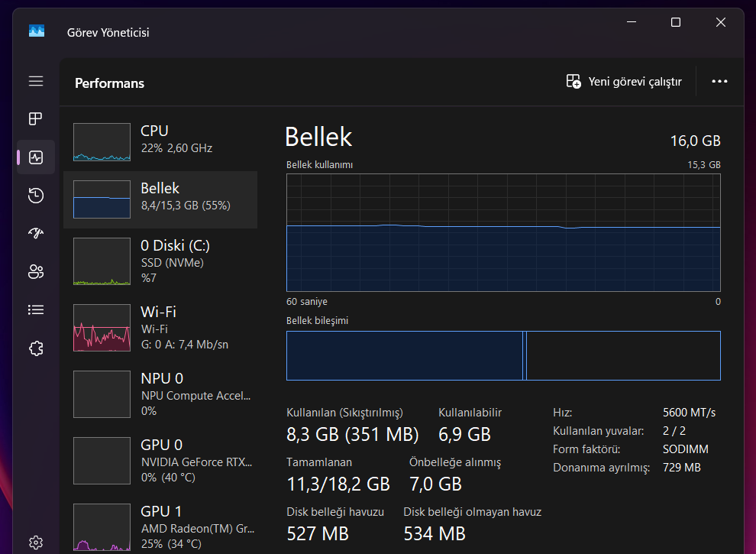The width and height of the screenshot is (756, 554).
Task: Click the 'Performans' page heading
Action: 109,83
